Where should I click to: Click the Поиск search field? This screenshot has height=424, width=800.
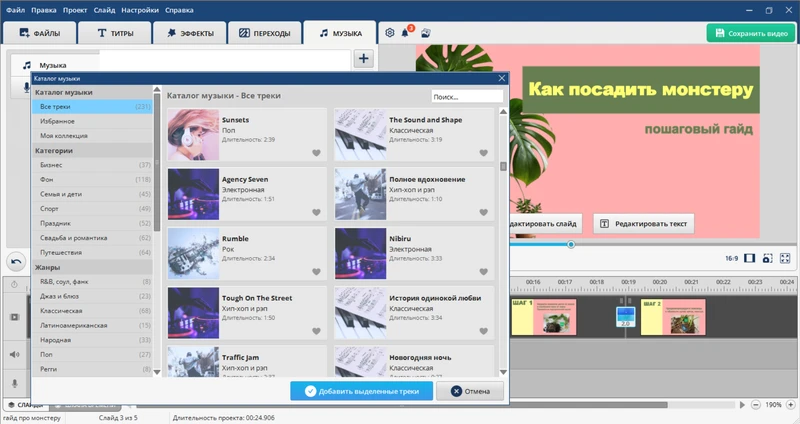click(467, 96)
